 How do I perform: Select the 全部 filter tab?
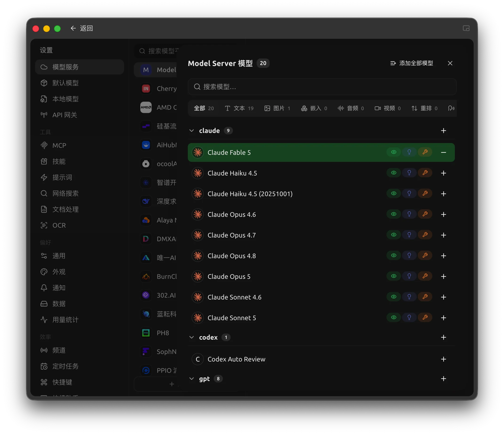pyautogui.click(x=204, y=108)
